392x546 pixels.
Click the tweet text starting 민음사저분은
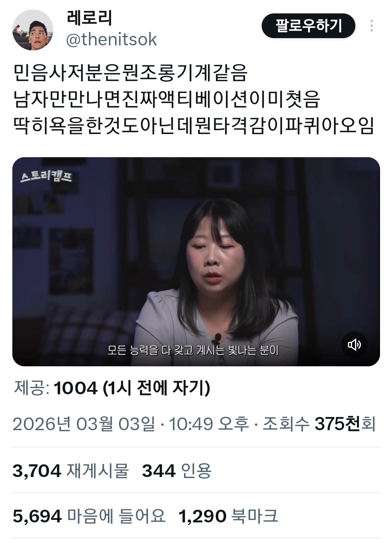131,73
